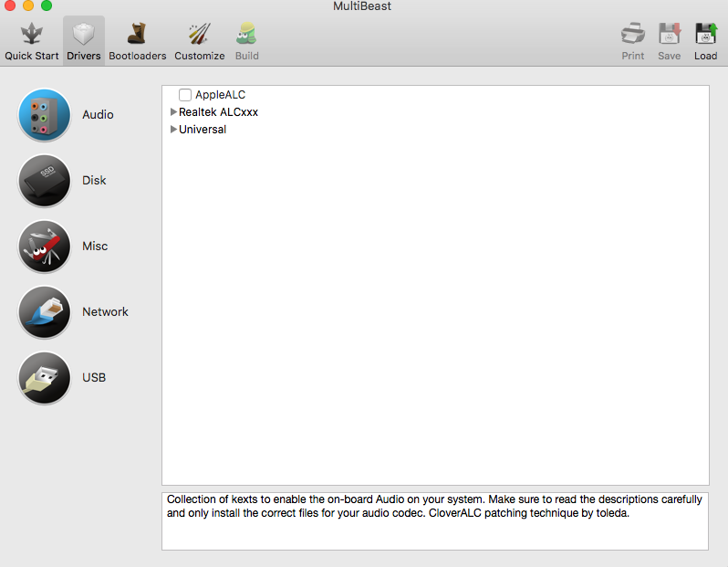Select the USB plug icon

[x=44, y=378]
